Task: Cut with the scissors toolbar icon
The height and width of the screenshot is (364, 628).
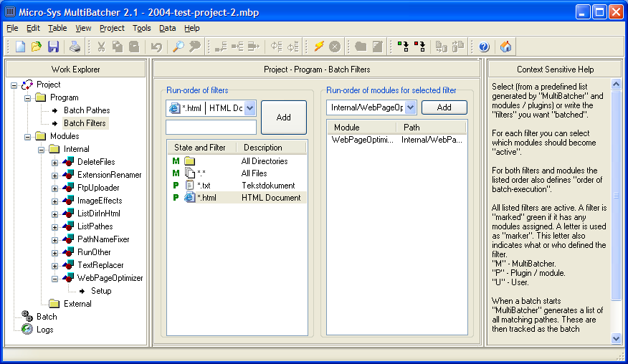Action: (x=101, y=47)
